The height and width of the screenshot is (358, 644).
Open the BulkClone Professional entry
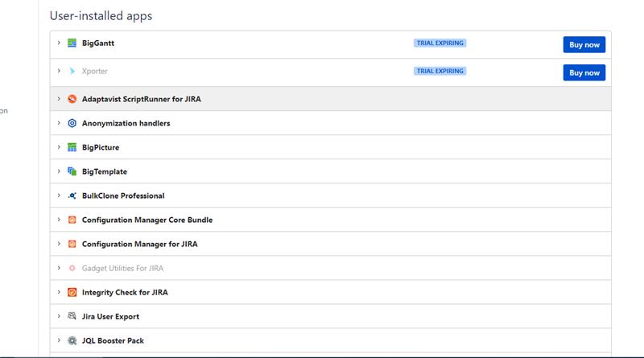tap(123, 195)
